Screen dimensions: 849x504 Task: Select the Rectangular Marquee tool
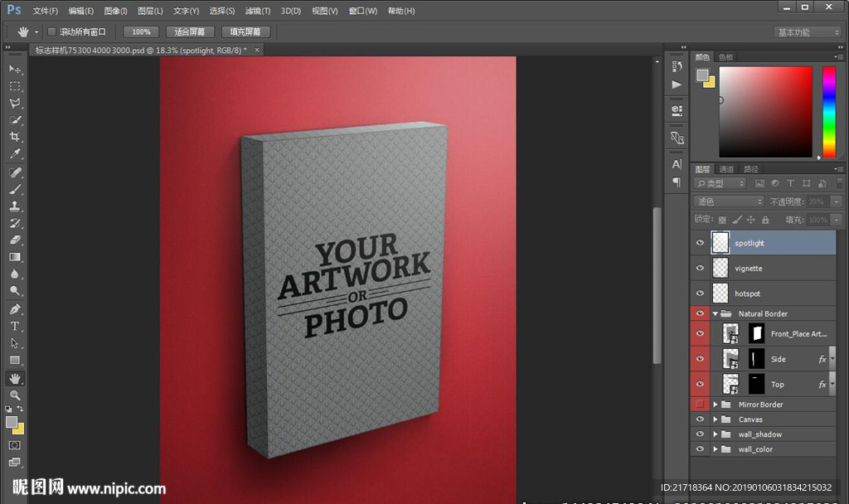(15, 86)
